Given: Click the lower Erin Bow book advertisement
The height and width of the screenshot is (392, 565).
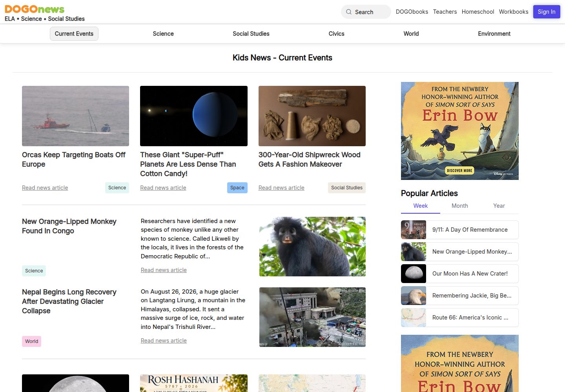Looking at the screenshot, I should (460, 363).
